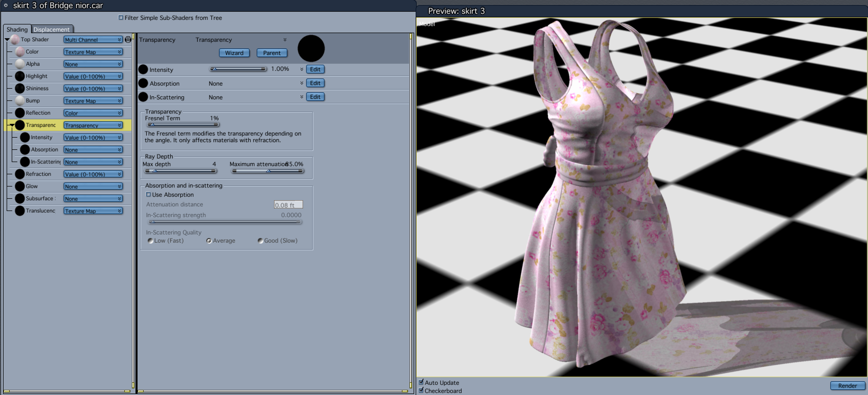The height and width of the screenshot is (395, 868).
Task: Open the Reflection Color type dropdown
Action: [93, 113]
